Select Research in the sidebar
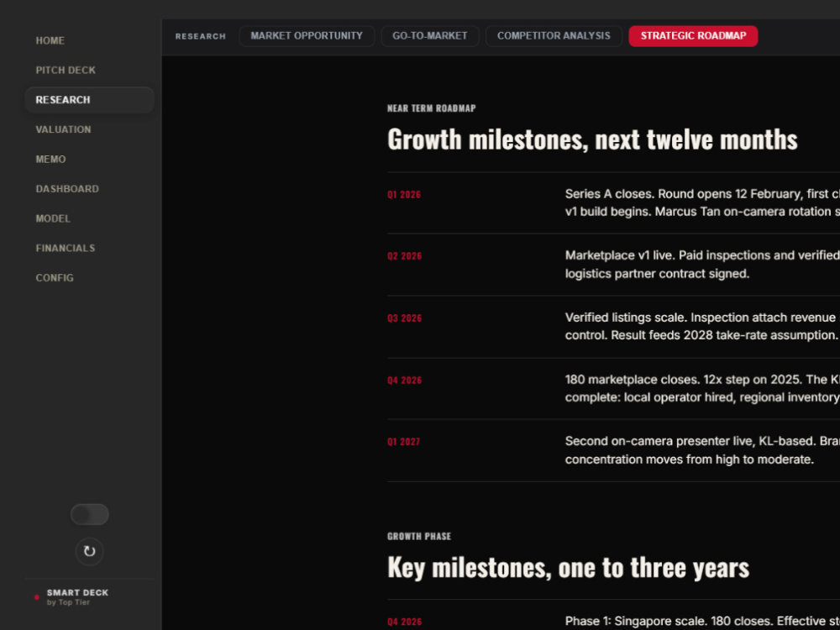Viewport: 840px width, 630px height. tap(90, 100)
